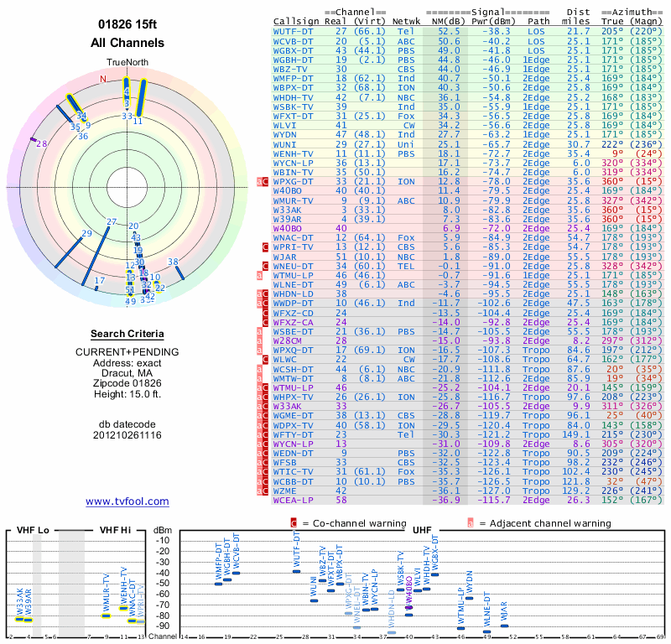671x644 pixels.
Task: Click the Search Criteria heading
Action: click(127, 334)
